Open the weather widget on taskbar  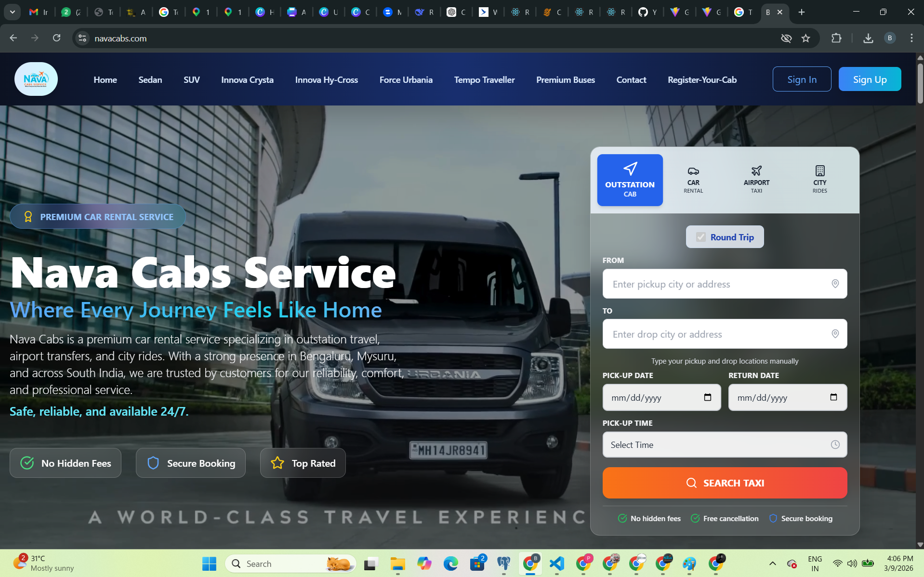click(43, 564)
